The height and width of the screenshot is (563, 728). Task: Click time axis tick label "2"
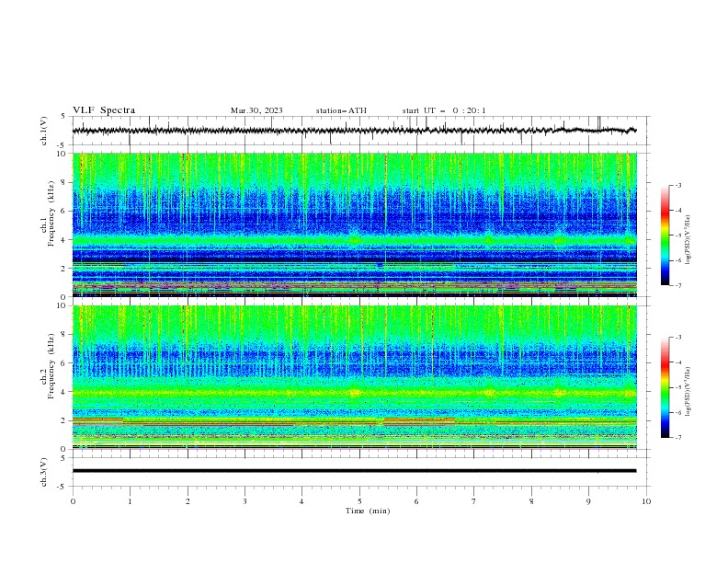[188, 501]
